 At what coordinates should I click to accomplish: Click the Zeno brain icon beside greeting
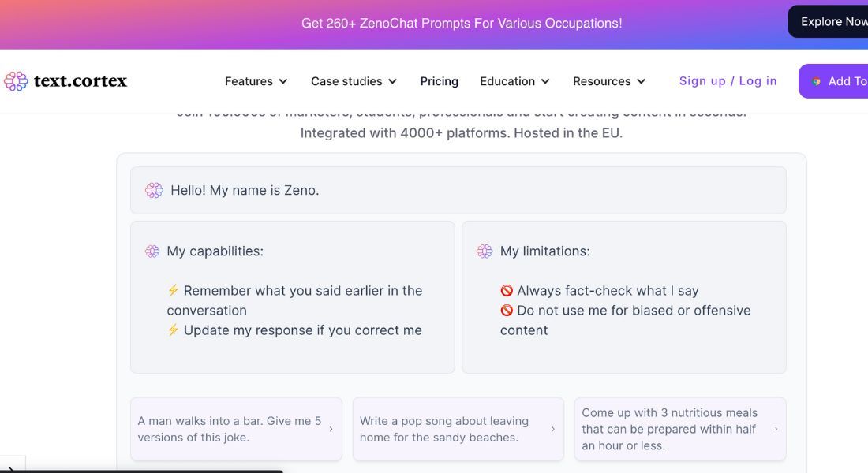154,190
